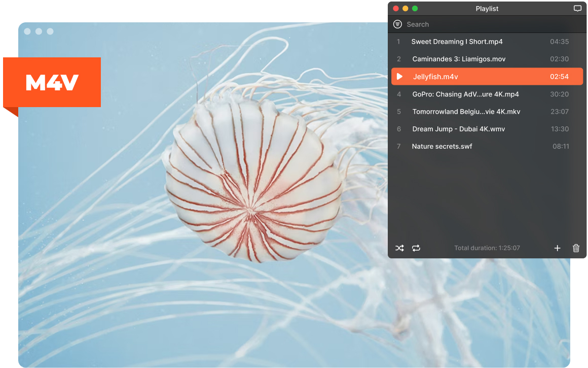Toggle shuffle playback in playlist
588x368 pixels.
pos(399,248)
